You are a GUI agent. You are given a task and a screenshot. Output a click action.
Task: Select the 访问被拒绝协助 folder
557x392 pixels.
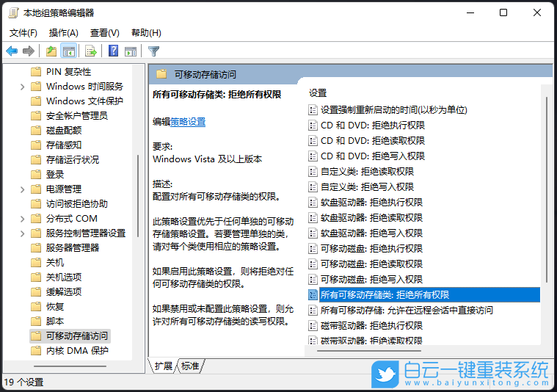(x=77, y=204)
